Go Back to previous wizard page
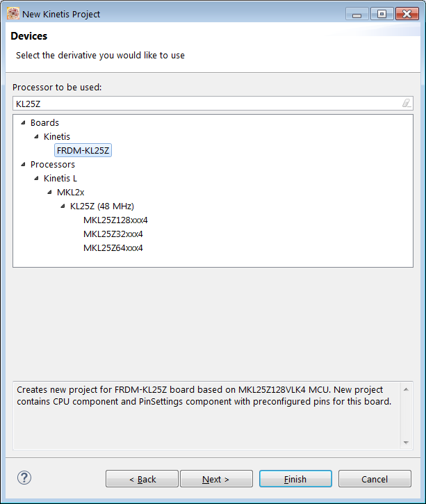 [x=142, y=479]
